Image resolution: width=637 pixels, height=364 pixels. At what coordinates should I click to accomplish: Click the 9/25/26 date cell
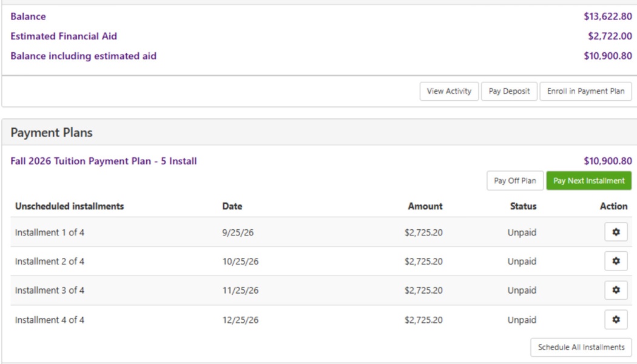point(238,232)
